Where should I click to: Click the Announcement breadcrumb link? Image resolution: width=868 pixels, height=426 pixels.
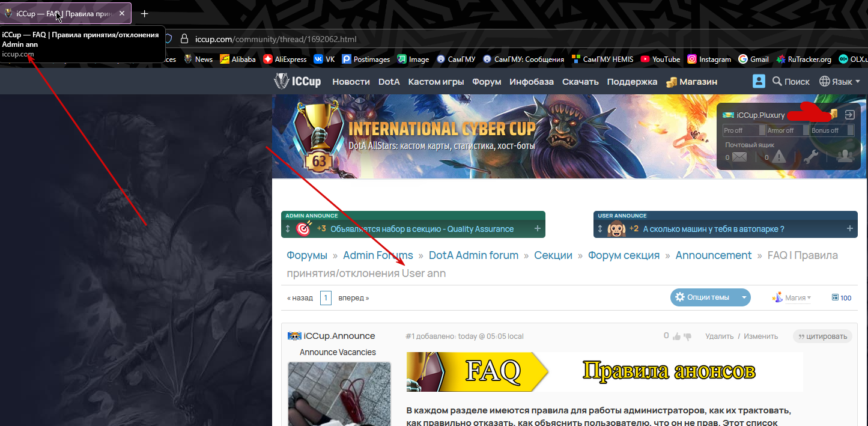click(714, 255)
